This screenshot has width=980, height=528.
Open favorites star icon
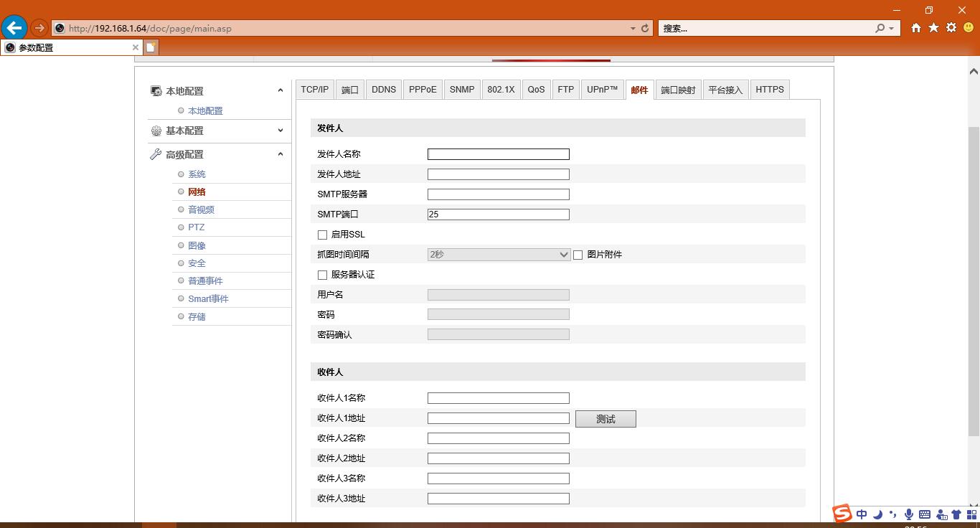coord(933,28)
